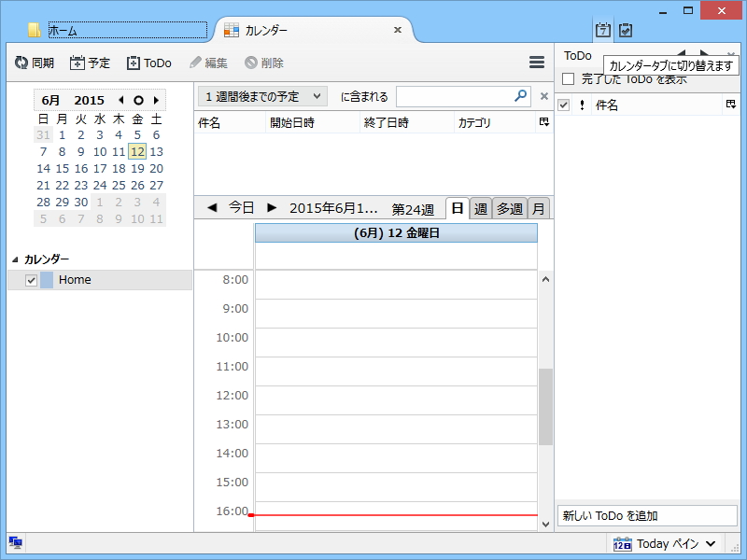Viewport: 747px width, 560px height.
Task: Switch to calendar tab via top-right calendar icon
Action: pos(603,31)
